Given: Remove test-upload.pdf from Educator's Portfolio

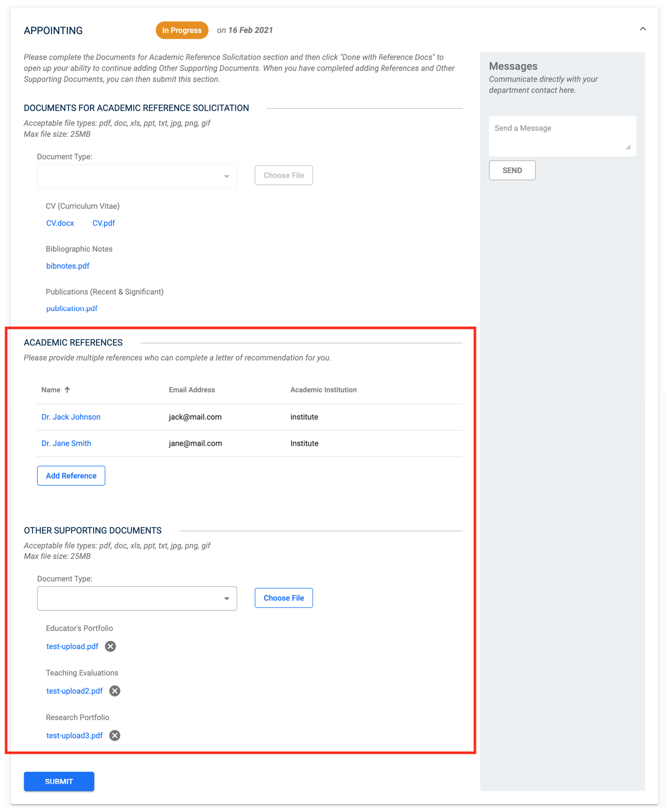Looking at the screenshot, I should (110, 647).
